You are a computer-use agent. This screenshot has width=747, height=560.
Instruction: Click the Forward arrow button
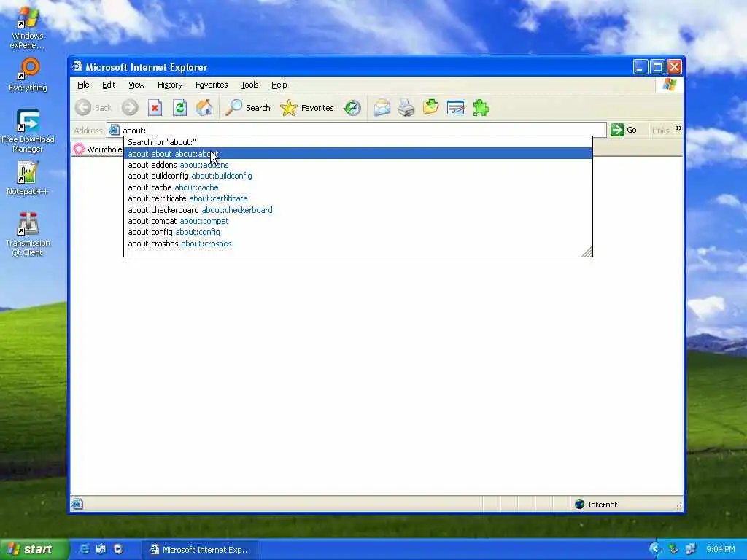130,108
